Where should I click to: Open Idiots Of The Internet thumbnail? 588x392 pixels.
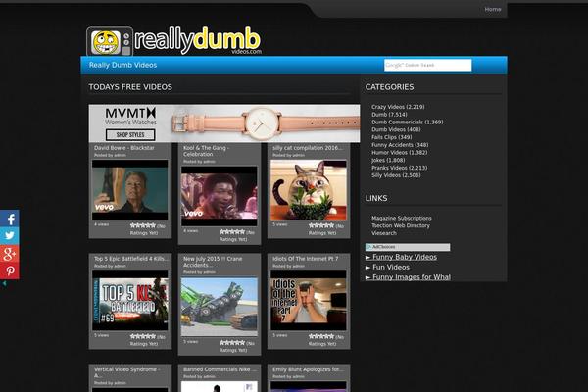[309, 301]
